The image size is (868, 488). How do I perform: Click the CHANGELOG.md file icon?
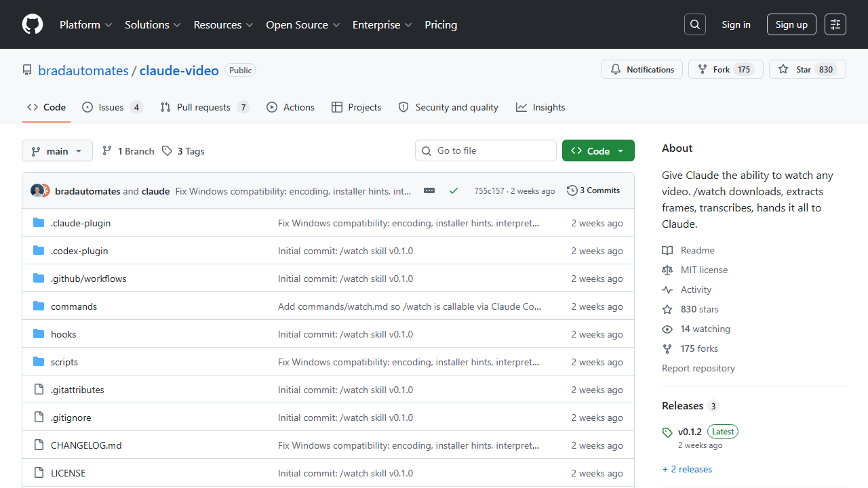point(39,445)
